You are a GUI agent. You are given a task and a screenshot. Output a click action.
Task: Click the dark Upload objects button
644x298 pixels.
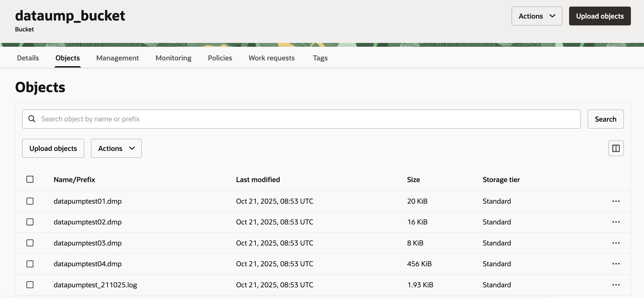pos(600,16)
